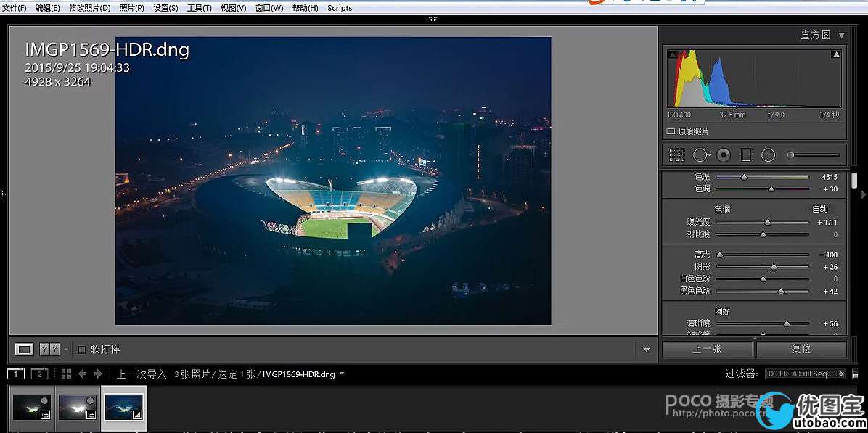Edit the 高光 value -100
This screenshot has width=868, height=433.
[828, 255]
